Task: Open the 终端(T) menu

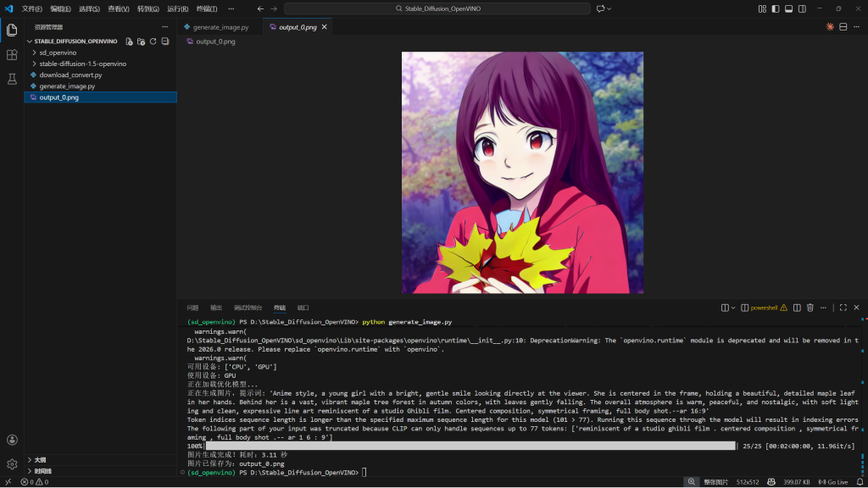Action: pos(207,8)
